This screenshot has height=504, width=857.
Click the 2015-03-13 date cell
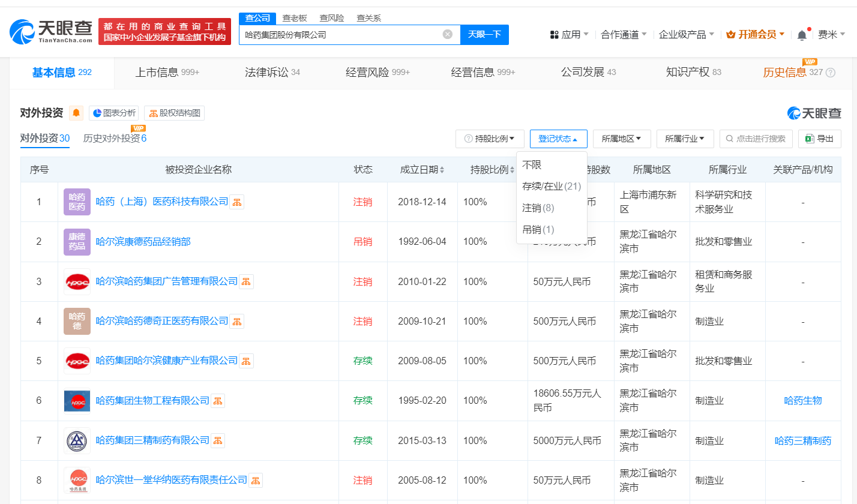click(422, 440)
